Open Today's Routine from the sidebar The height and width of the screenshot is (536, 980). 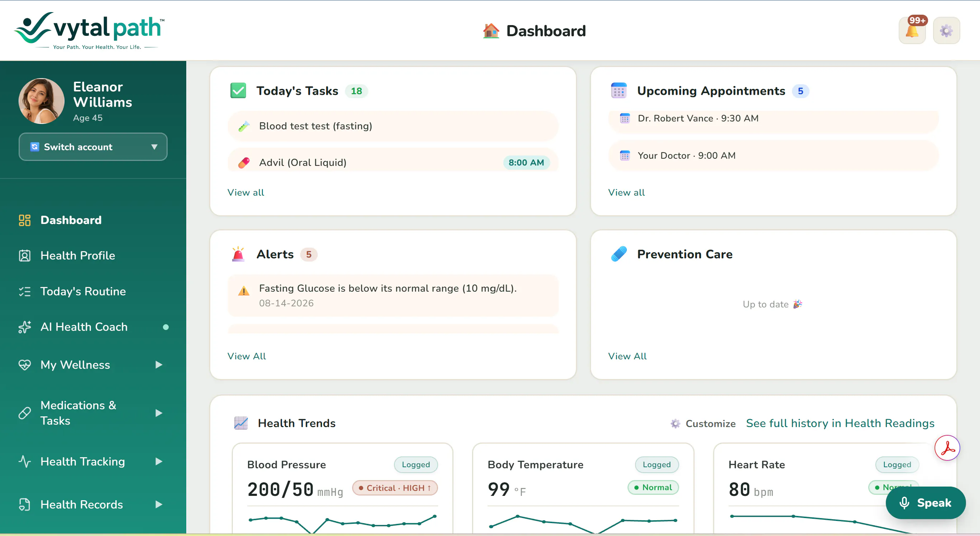(83, 291)
